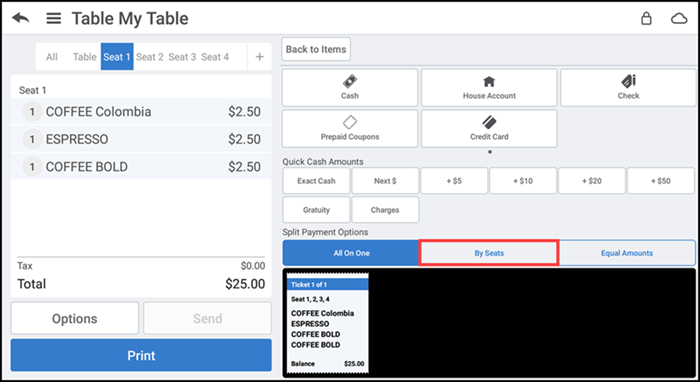
Task: Select Ticket 1 of 1 thumbnail
Action: coord(328,323)
